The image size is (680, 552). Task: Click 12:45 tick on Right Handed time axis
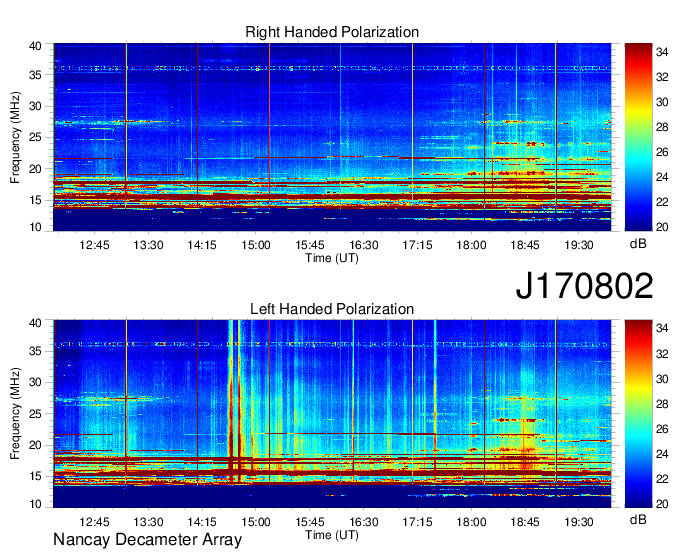(94, 245)
